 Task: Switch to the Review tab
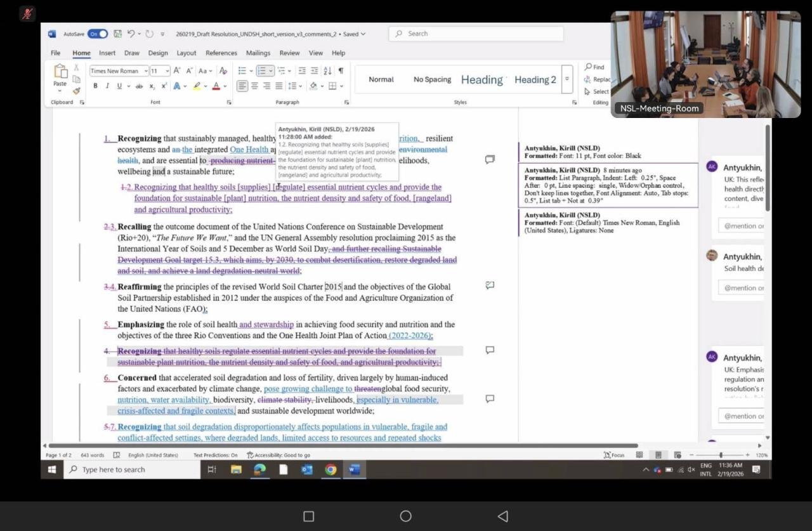click(289, 53)
